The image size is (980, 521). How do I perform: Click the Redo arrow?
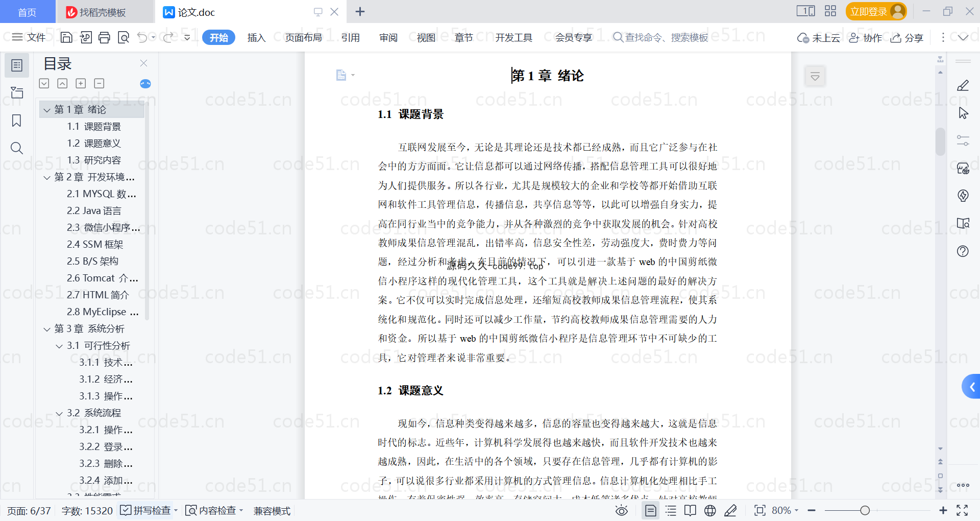coord(168,37)
